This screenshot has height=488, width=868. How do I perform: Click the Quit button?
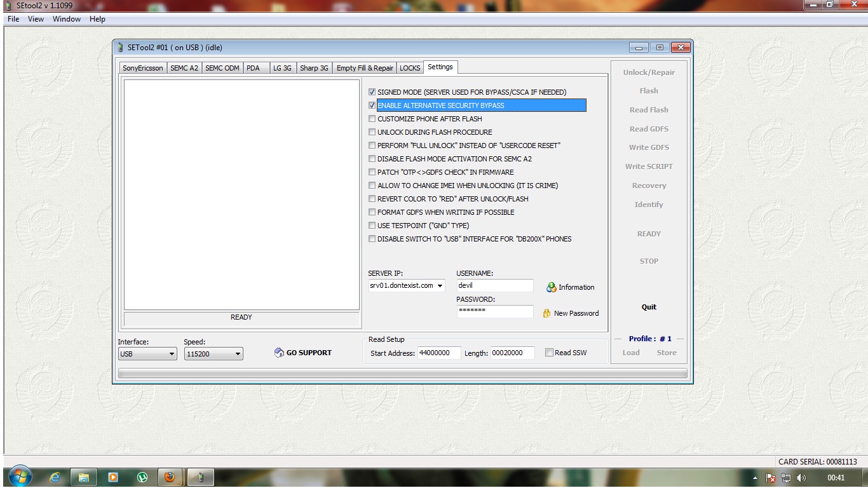(x=649, y=307)
